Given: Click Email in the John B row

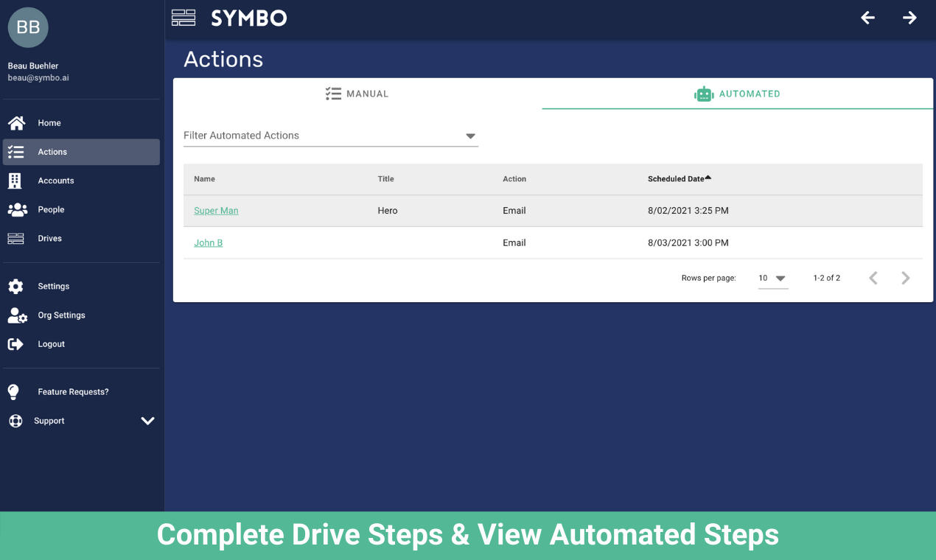Looking at the screenshot, I should click(x=514, y=243).
